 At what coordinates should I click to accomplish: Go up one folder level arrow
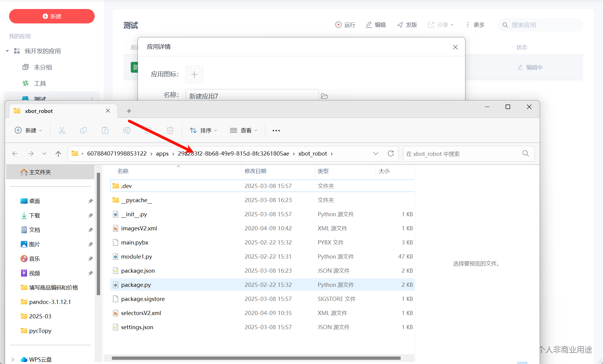(58, 154)
